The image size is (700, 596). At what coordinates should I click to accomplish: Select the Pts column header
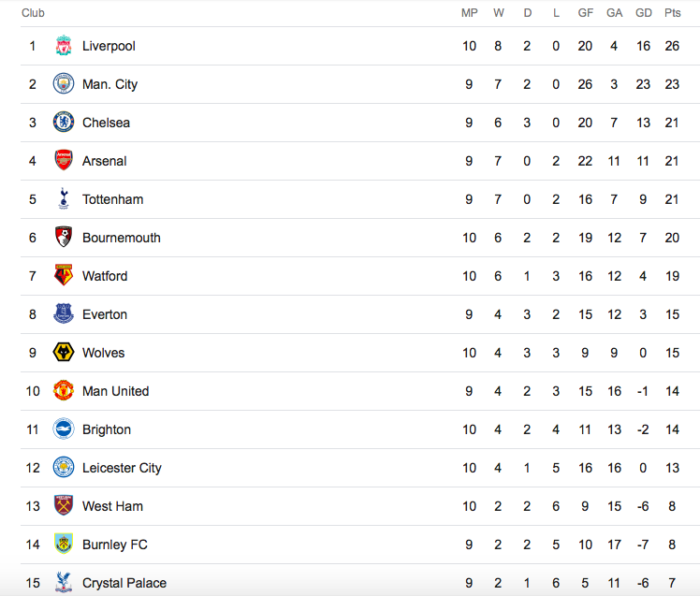click(672, 13)
